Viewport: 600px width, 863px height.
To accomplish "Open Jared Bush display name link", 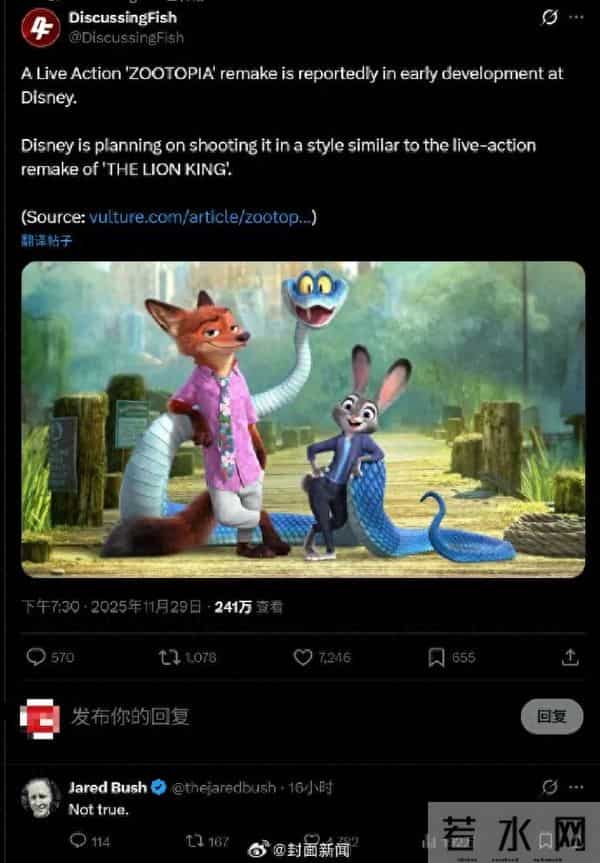I will pyautogui.click(x=108, y=787).
